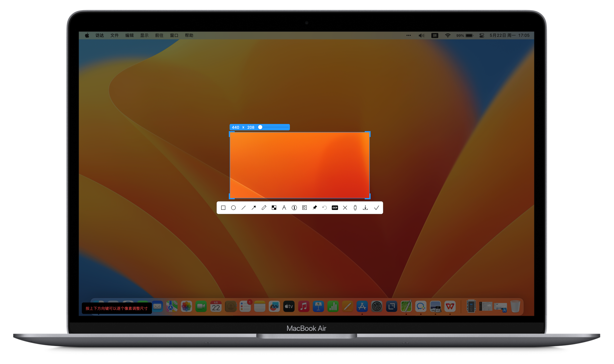This screenshot has width=614, height=364.
Task: Select the text annotation tool
Action: 284,208
